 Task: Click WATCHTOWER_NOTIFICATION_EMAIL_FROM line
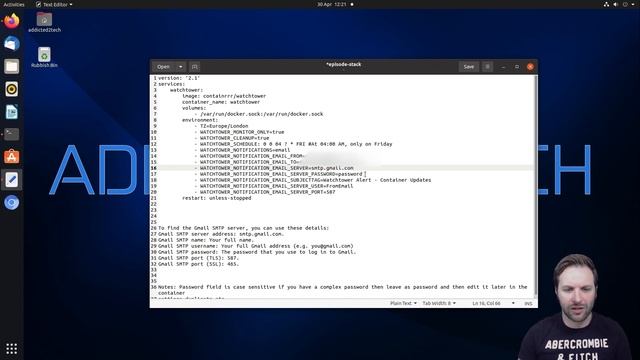tap(249, 156)
